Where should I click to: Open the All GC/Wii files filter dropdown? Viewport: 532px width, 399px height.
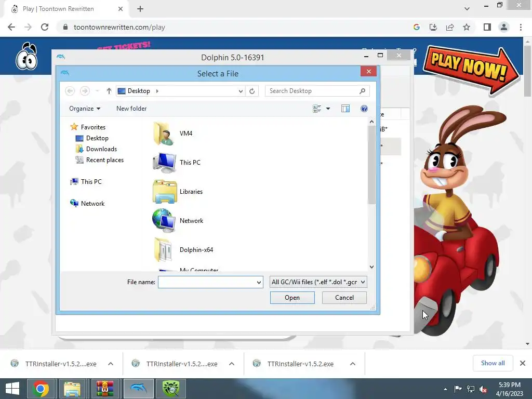[318, 282]
